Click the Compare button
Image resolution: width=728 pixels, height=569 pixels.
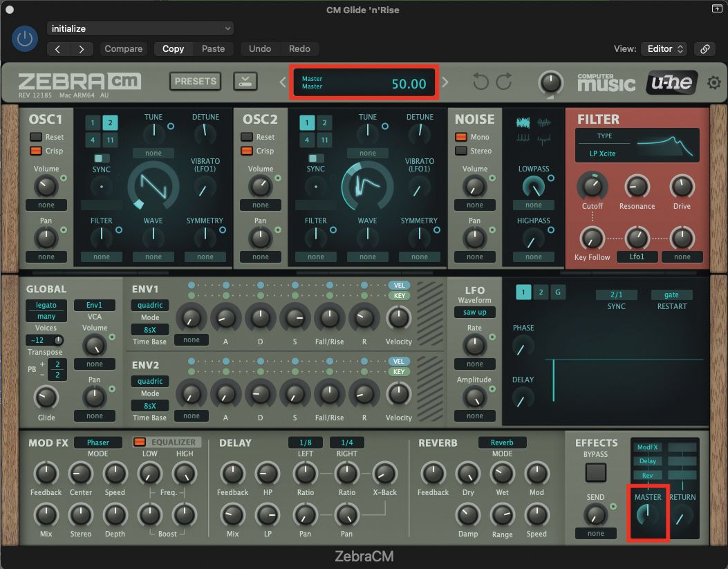coord(123,49)
